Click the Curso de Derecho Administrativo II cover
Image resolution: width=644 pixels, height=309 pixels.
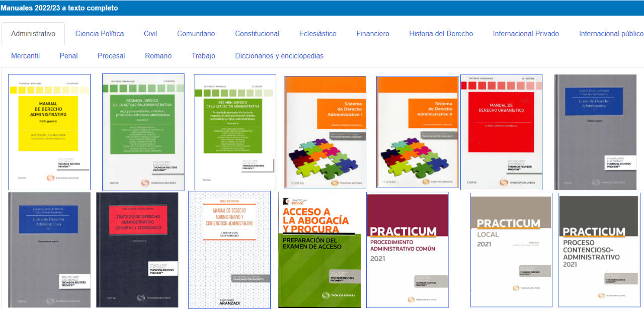[x=49, y=250]
